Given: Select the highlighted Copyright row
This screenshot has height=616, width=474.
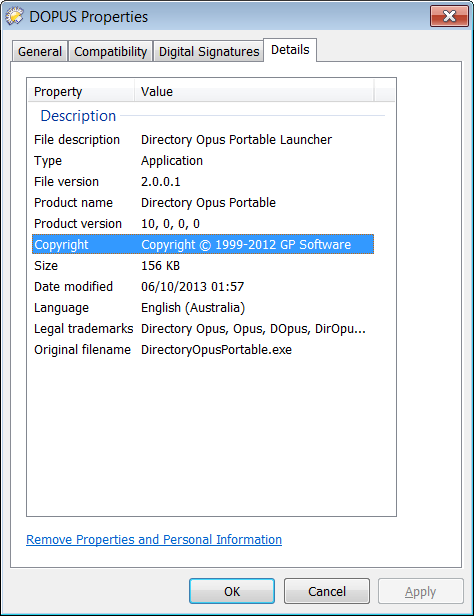Looking at the screenshot, I should [x=203, y=244].
